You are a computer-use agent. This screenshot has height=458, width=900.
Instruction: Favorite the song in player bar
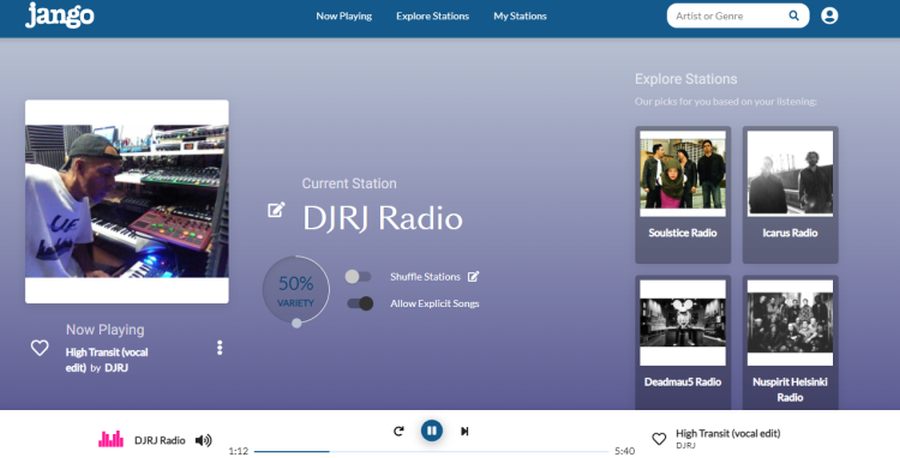[x=659, y=439]
